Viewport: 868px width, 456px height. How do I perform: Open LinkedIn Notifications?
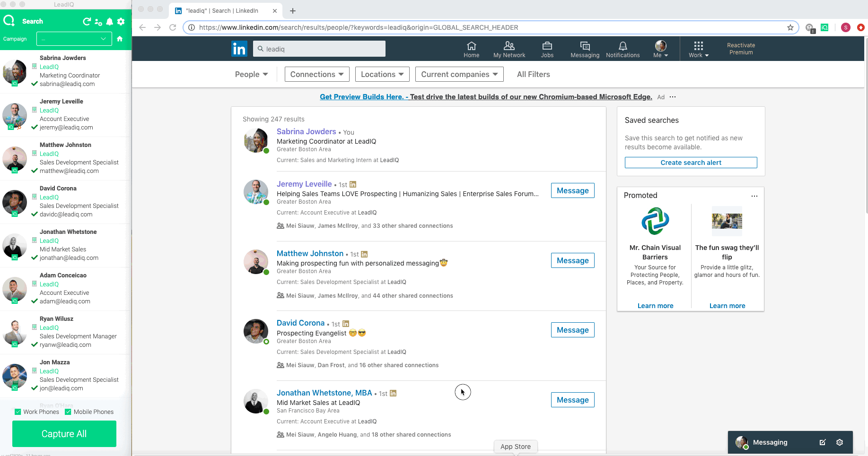pyautogui.click(x=623, y=49)
